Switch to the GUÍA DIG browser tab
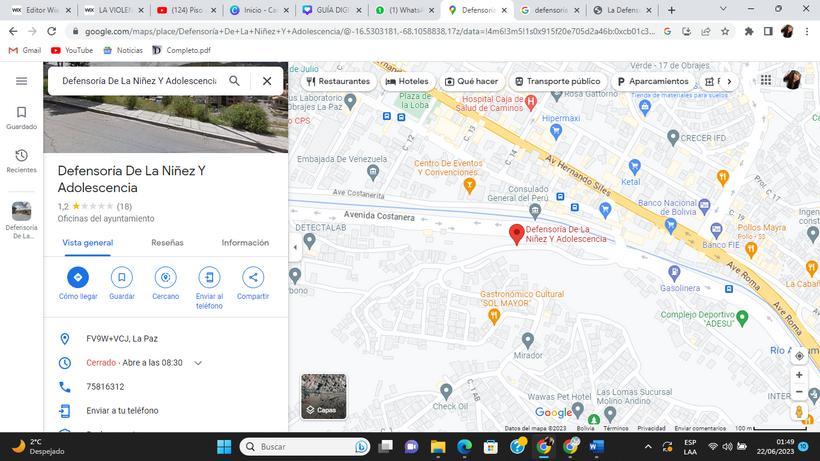This screenshot has height=461, width=820. click(332, 10)
